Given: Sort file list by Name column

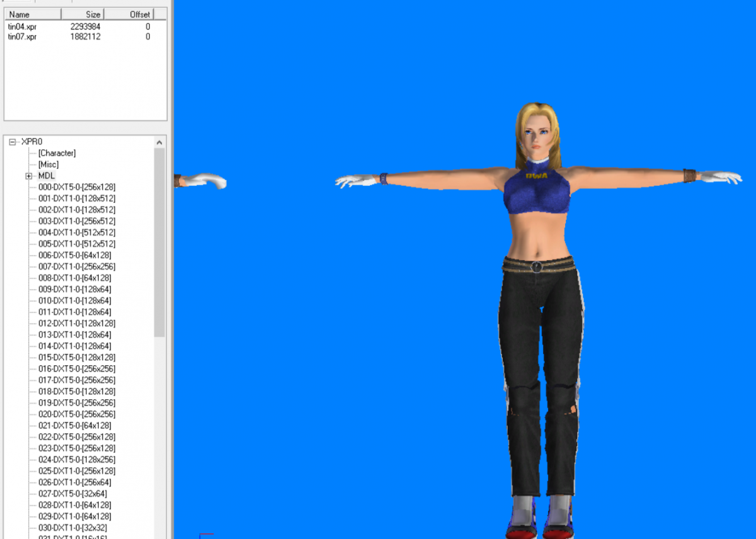Looking at the screenshot, I should coord(33,14).
